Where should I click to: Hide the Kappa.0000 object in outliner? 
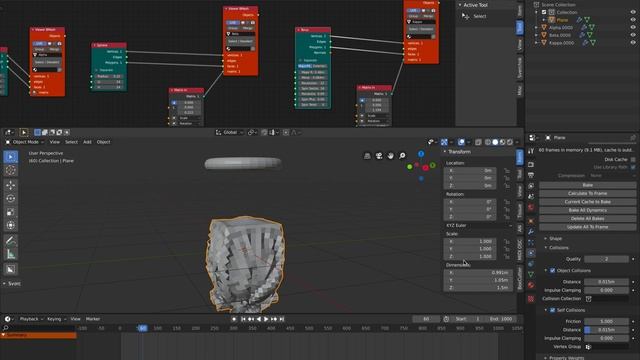tap(633, 42)
